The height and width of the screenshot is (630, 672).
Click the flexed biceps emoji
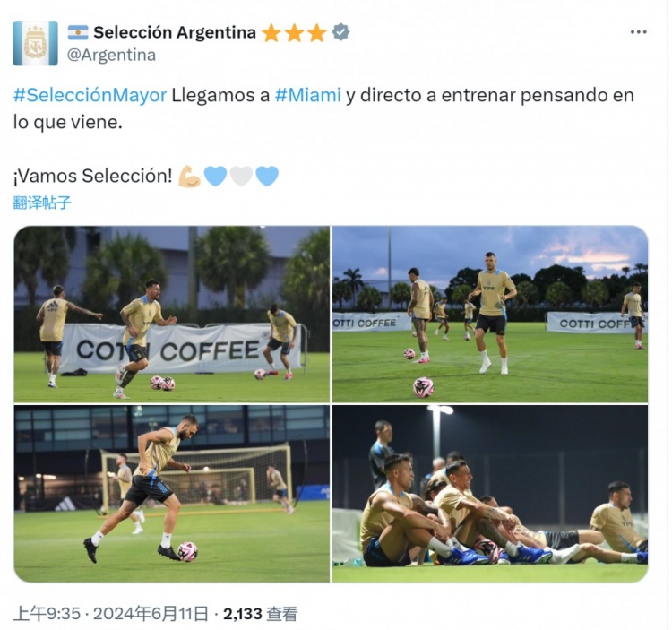click(x=189, y=177)
